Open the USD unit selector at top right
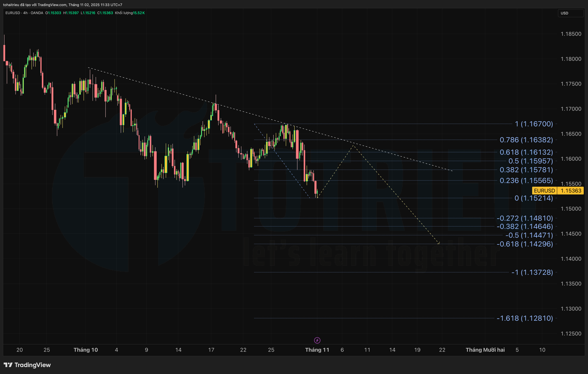Image resolution: width=588 pixels, height=374 pixels. coord(571,13)
